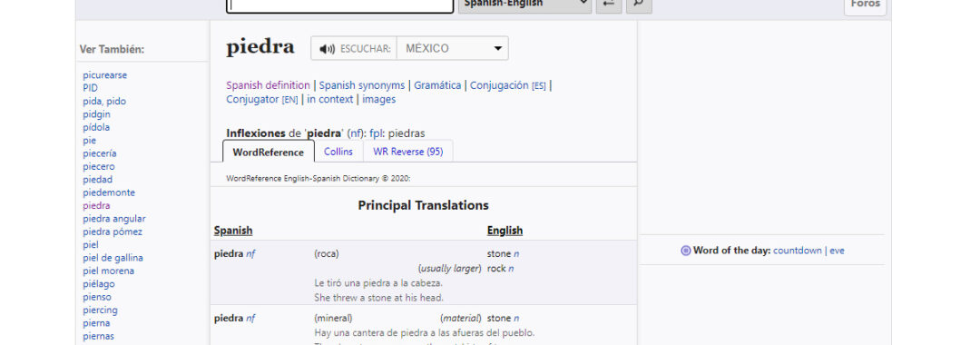Screen dimensions: 980x345
Task: Click the speaker audio icon
Action: (327, 49)
